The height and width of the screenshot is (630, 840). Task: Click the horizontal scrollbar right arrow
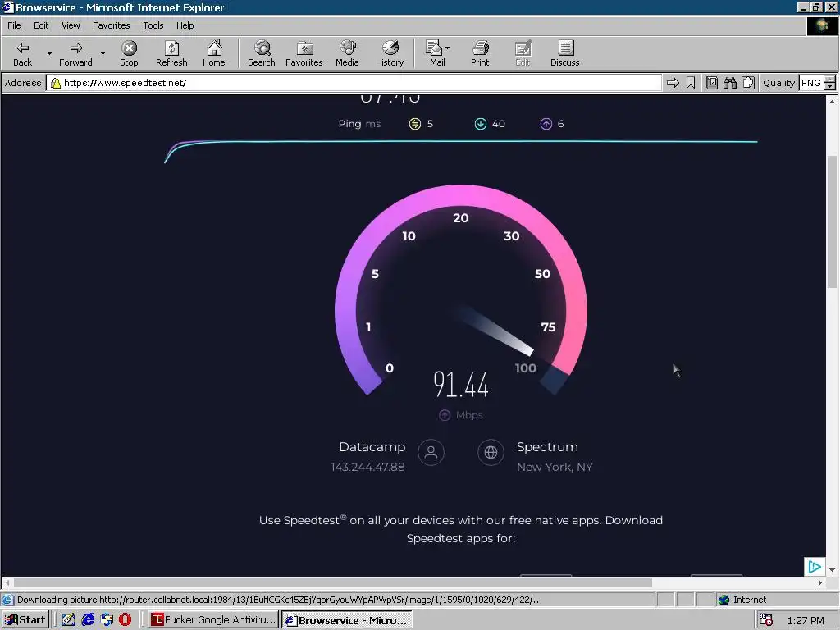tap(819, 582)
